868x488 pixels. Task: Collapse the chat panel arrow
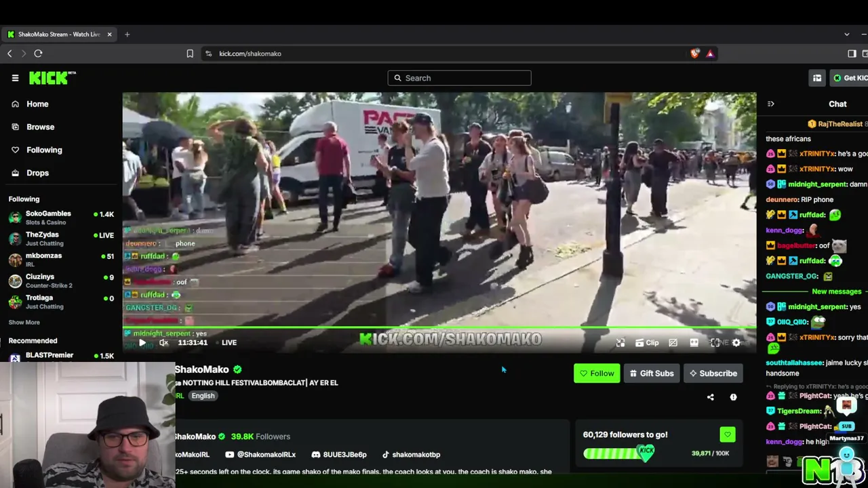[770, 104]
